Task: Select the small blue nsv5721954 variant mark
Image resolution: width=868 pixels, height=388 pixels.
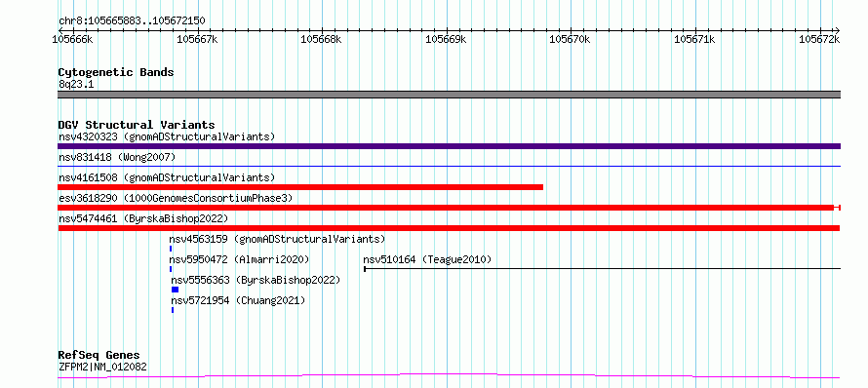Action: tap(173, 310)
